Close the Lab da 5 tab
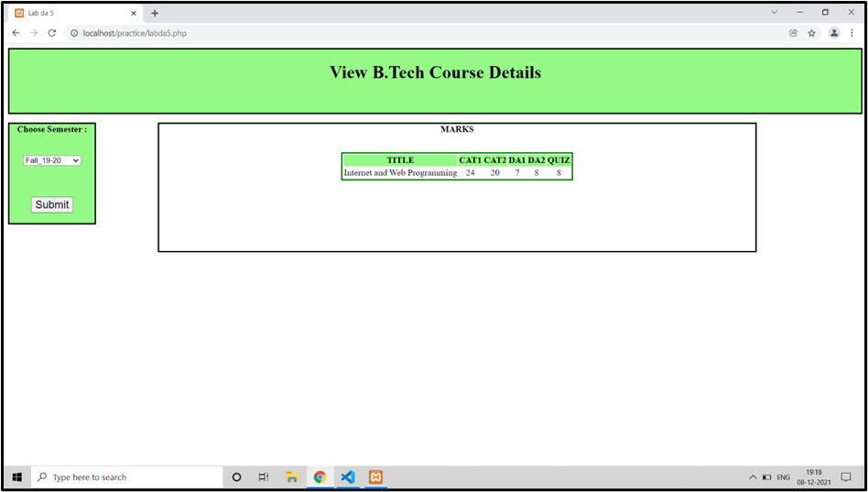This screenshot has width=868, height=492. (x=134, y=14)
